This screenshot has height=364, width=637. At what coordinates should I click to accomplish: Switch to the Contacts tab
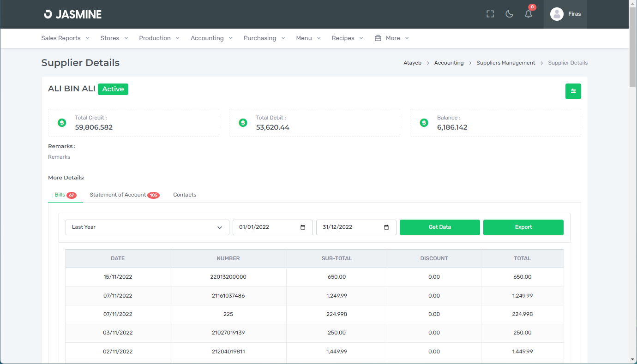(185, 195)
